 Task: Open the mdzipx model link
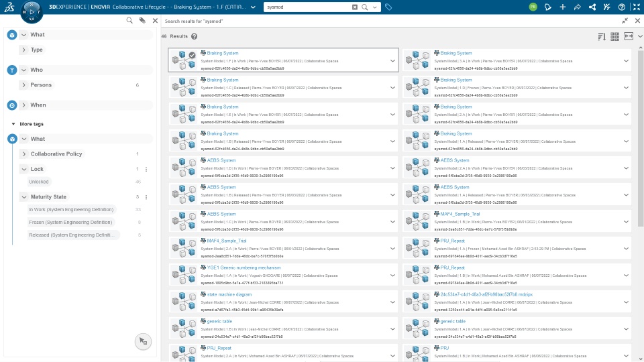point(486,294)
